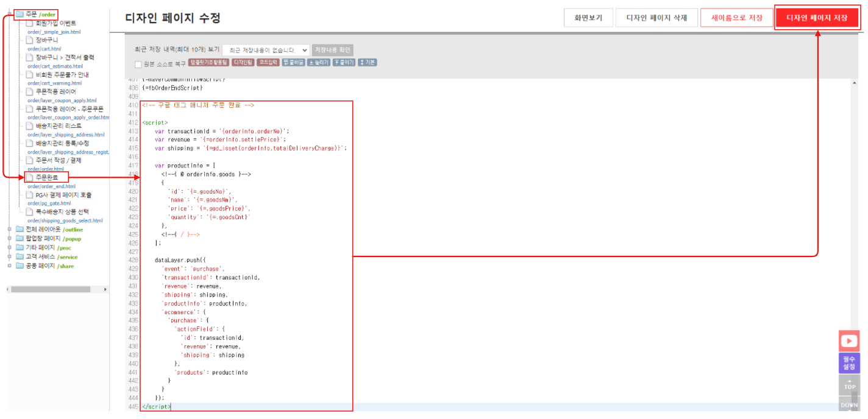Click the 코드입력 help button
Screen dimensions: 868x419
click(x=268, y=62)
